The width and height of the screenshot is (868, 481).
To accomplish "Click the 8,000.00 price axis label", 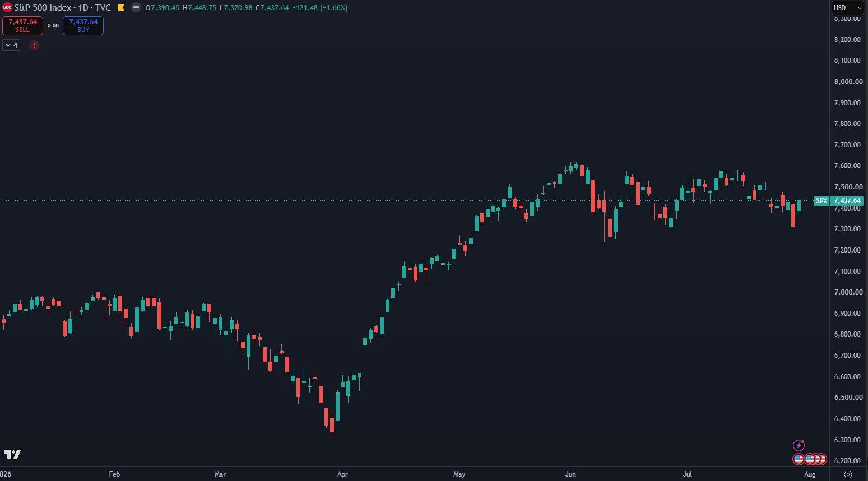I will [x=847, y=82].
